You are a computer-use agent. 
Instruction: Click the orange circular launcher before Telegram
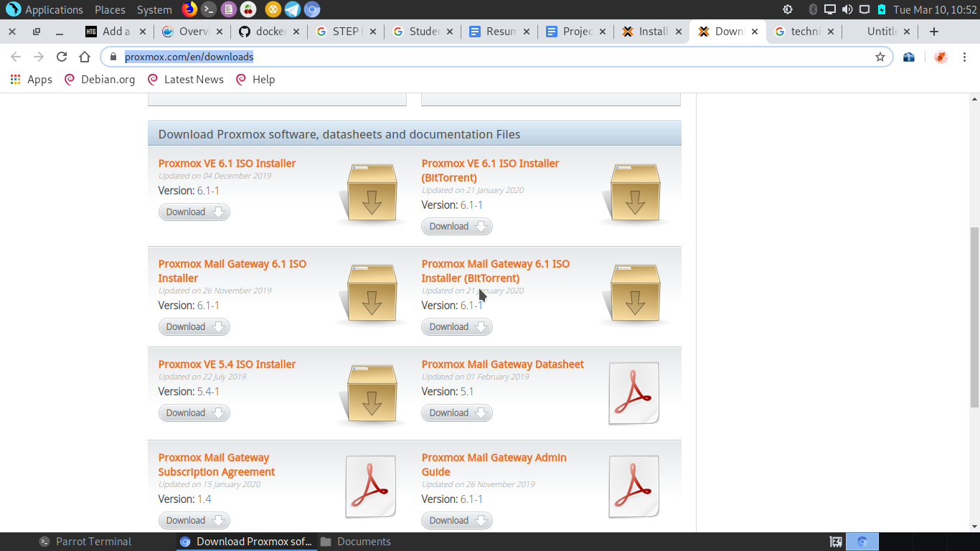[273, 9]
